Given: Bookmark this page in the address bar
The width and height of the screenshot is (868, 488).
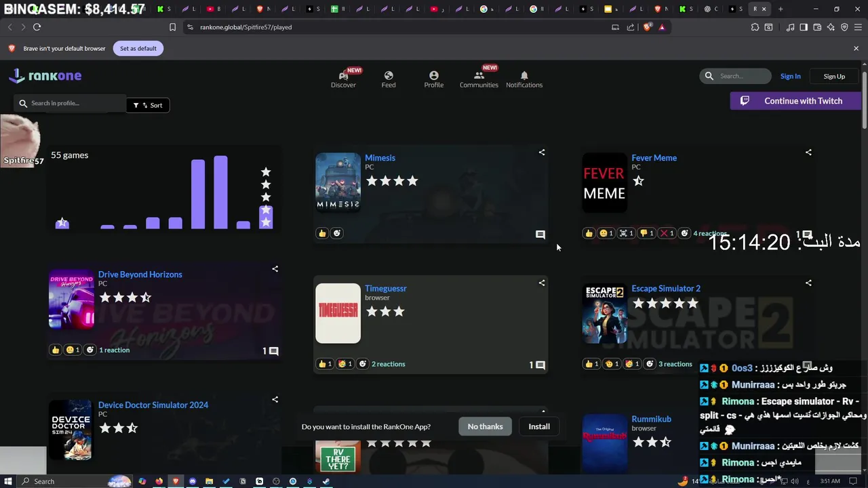Looking at the screenshot, I should 172,27.
